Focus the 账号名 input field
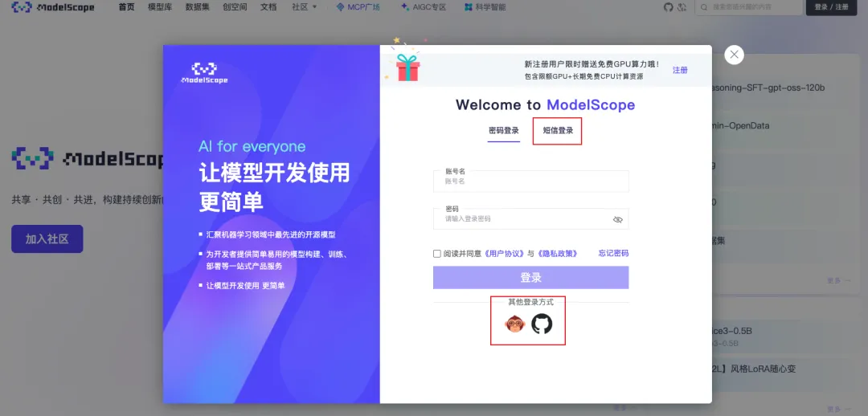 531,181
